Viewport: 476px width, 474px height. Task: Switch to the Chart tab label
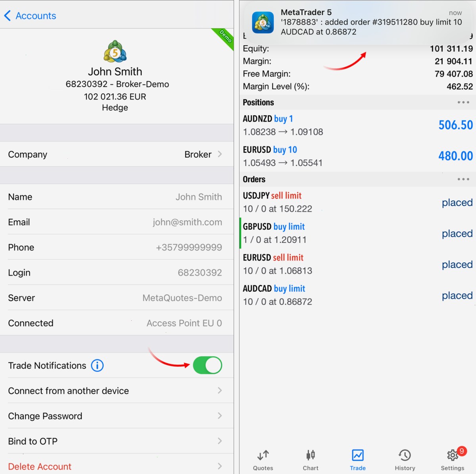coord(311,468)
